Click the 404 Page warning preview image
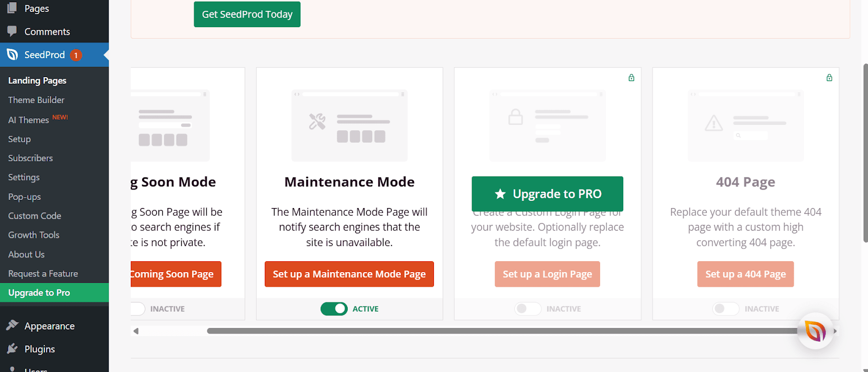The height and width of the screenshot is (372, 868). click(x=745, y=125)
